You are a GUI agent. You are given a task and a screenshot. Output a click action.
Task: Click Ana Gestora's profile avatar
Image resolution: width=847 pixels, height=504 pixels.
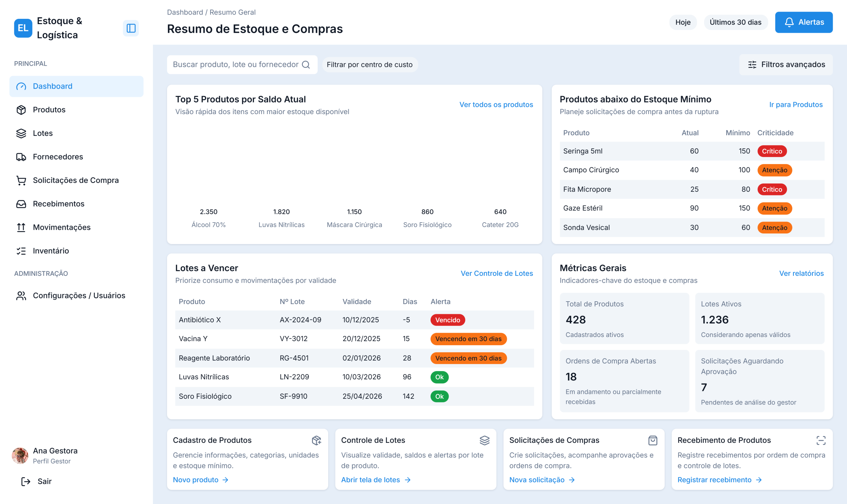point(20,455)
